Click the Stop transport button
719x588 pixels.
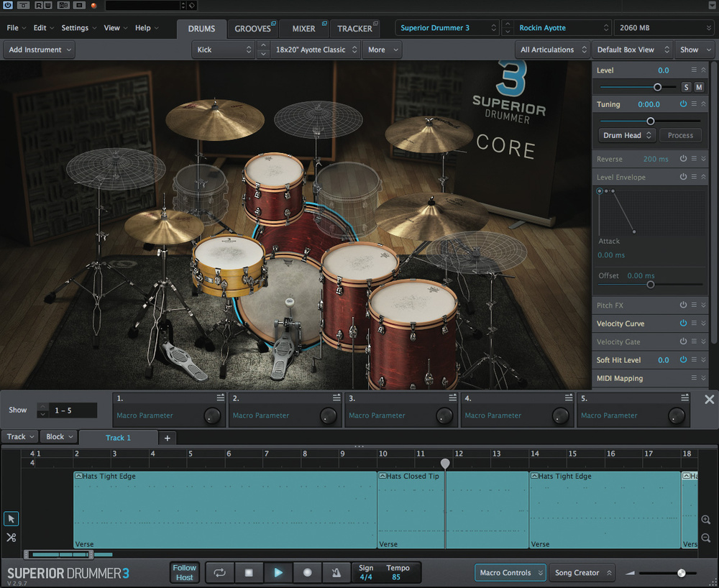point(249,573)
